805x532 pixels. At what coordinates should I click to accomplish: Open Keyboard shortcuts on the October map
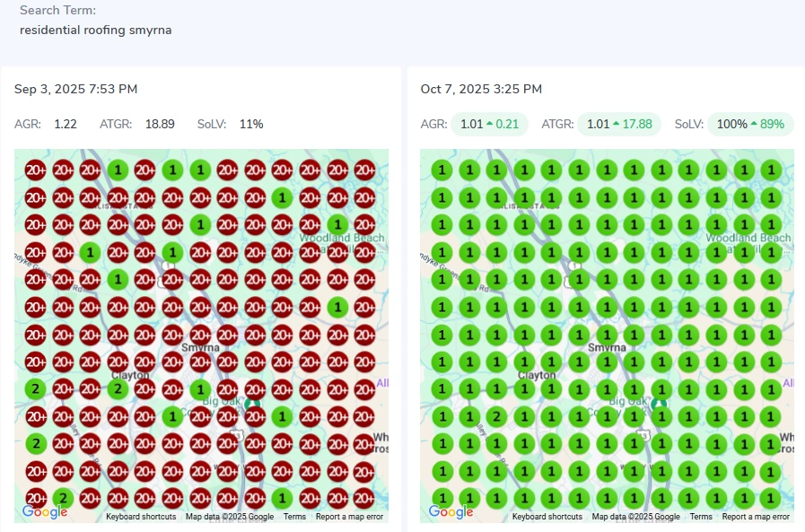(x=547, y=517)
